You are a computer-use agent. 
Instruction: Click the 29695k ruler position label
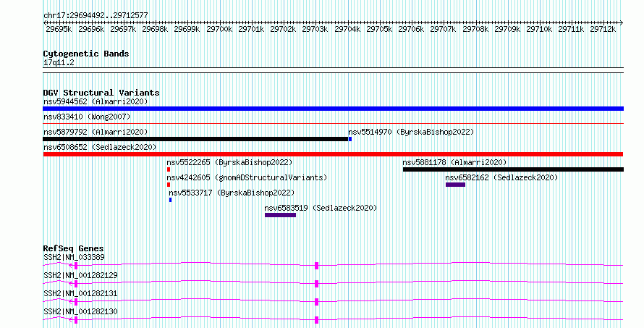59,29
